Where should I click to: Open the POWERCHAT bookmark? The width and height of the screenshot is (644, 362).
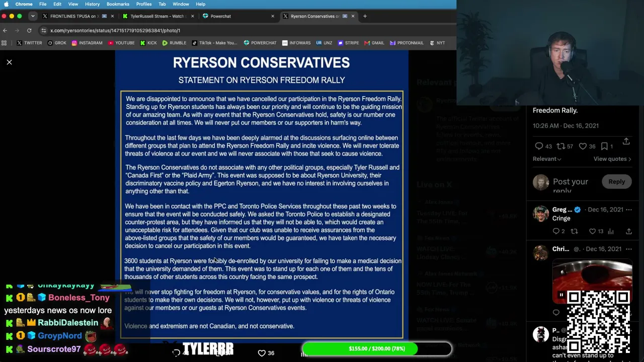pyautogui.click(x=260, y=43)
